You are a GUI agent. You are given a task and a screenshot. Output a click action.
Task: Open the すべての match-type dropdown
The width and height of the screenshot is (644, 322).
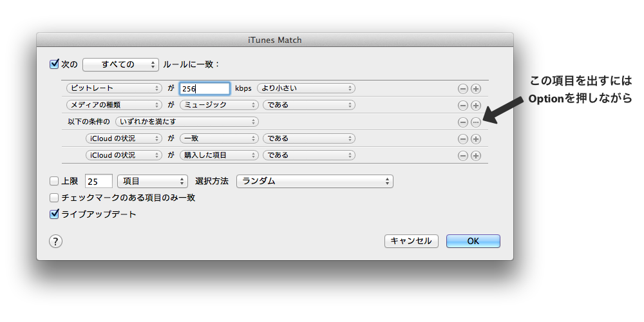pyautogui.click(x=121, y=64)
